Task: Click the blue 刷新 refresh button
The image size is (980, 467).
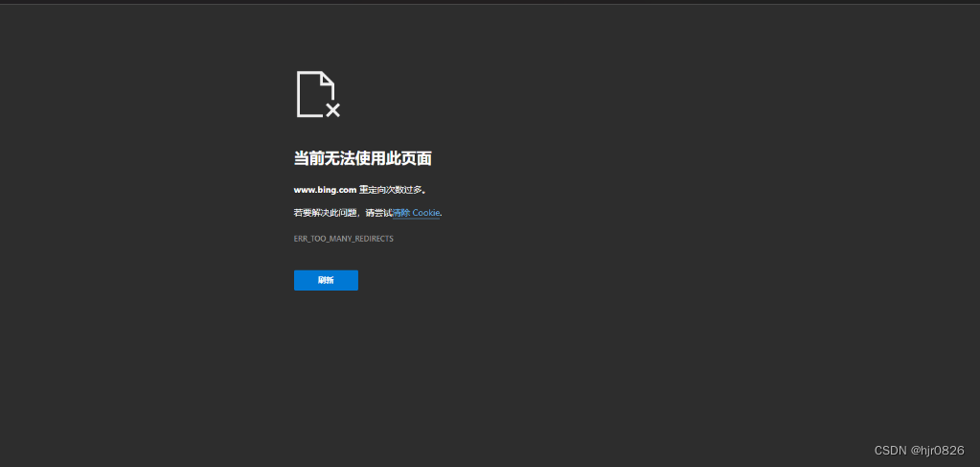Action: click(x=326, y=280)
